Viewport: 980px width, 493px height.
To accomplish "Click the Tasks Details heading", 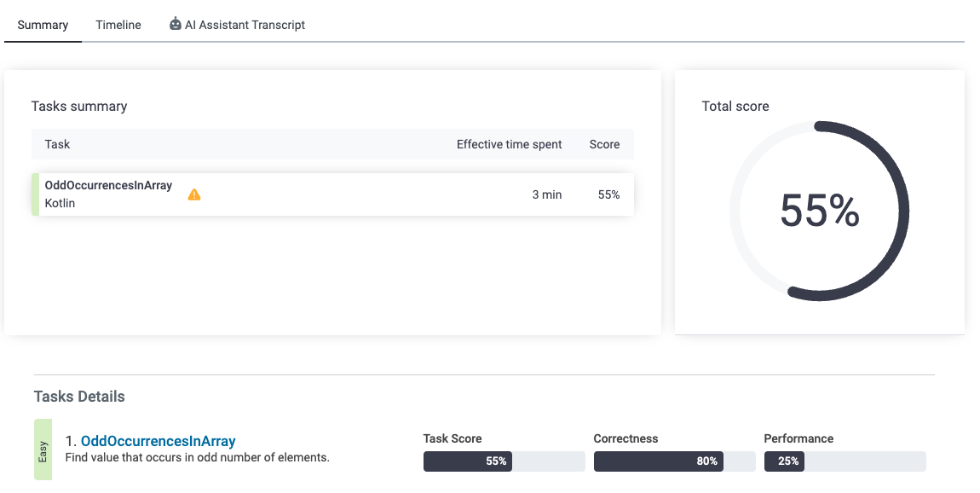I will pyautogui.click(x=79, y=397).
